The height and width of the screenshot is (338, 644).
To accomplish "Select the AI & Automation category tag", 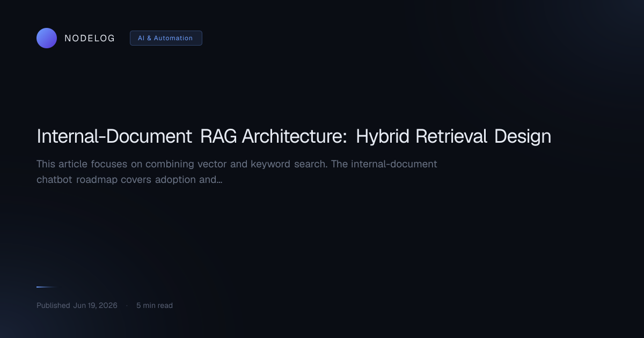I will 166,38.
